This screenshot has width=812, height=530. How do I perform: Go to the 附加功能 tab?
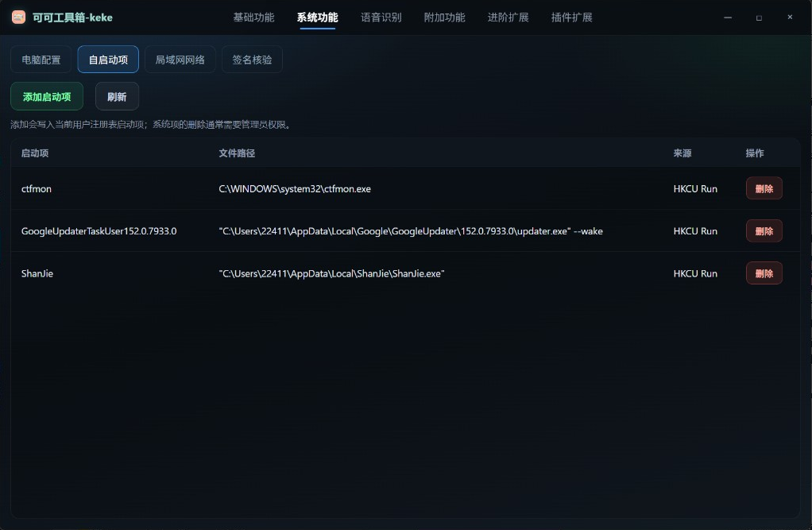tap(445, 17)
